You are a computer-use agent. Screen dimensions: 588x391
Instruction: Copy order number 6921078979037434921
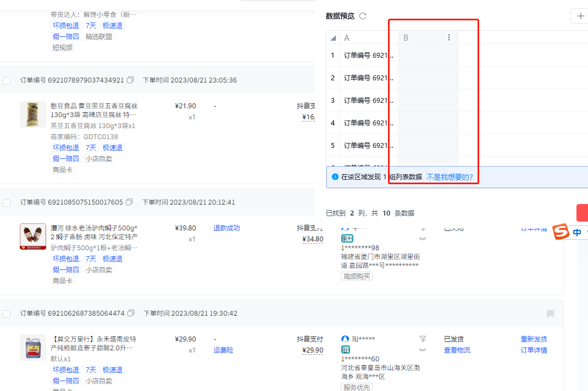(130, 80)
